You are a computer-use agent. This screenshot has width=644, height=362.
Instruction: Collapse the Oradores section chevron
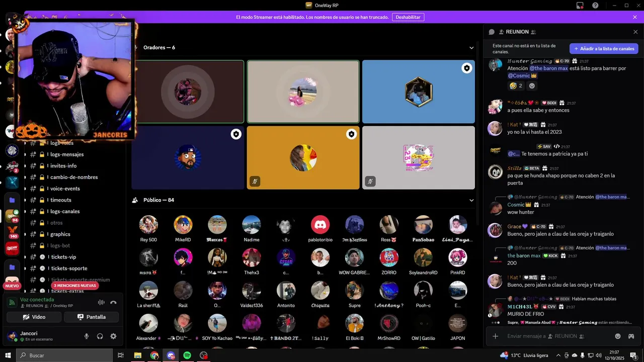tap(471, 48)
